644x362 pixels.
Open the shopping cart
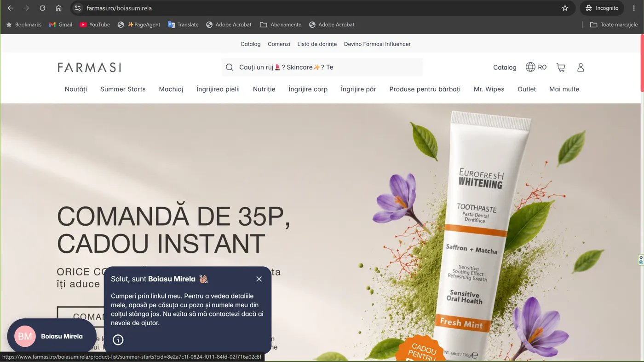(x=561, y=67)
